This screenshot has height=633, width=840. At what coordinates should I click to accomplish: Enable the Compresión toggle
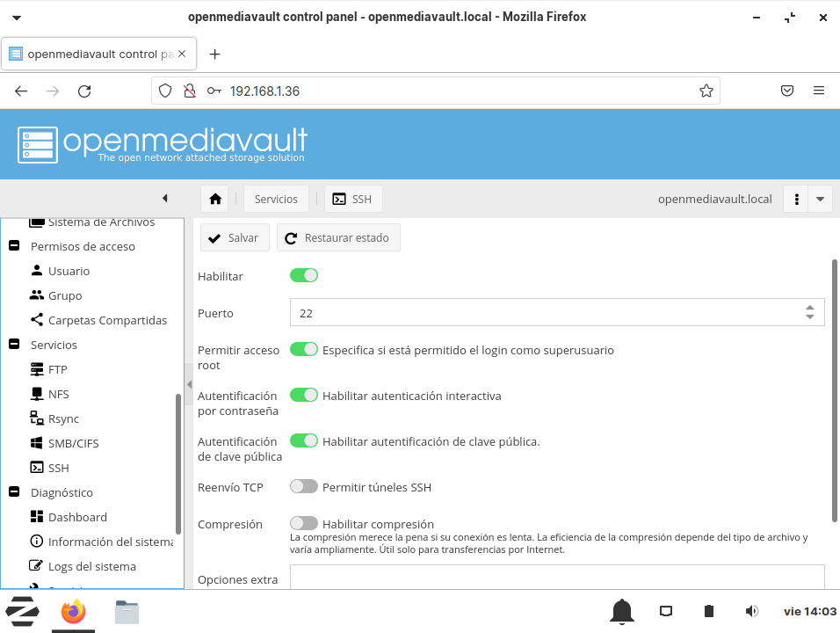click(x=304, y=523)
